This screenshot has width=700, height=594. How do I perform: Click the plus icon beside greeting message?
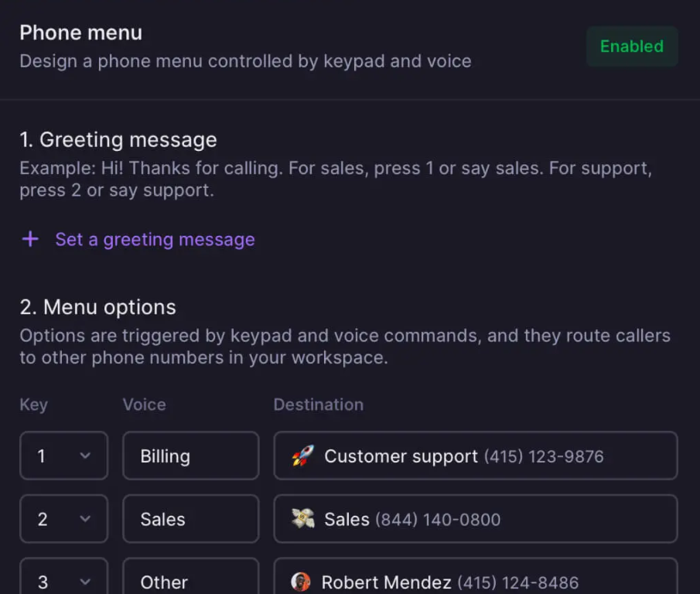tap(30, 240)
